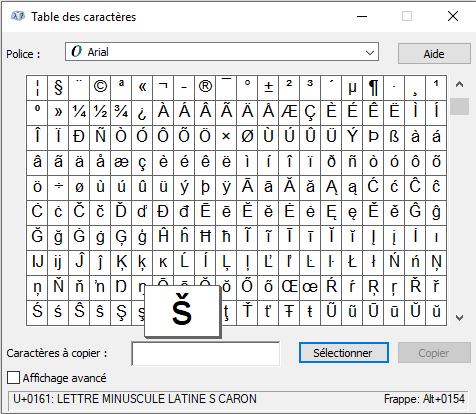Select the lowercase ð eth cell
This screenshot has height=414, width=476.
click(331, 163)
